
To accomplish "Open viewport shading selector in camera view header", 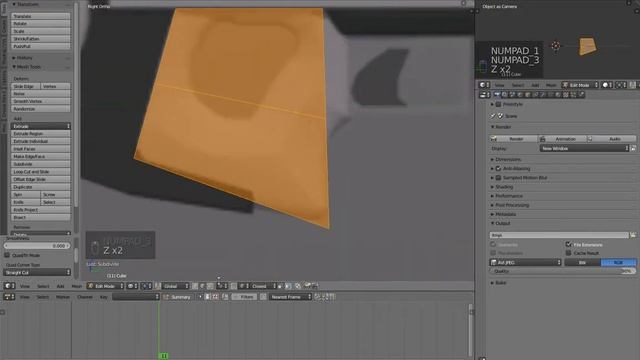I will tap(607, 85).
